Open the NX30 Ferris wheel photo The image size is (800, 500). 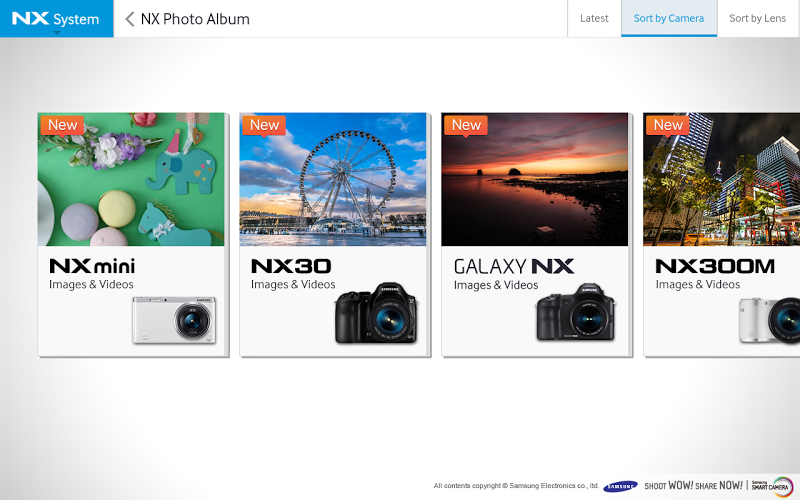[333, 179]
